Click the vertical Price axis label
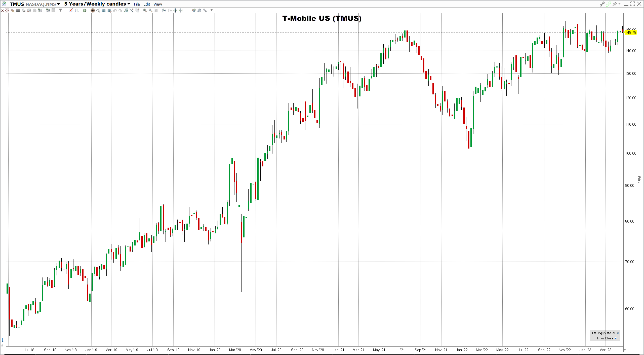 click(x=639, y=180)
